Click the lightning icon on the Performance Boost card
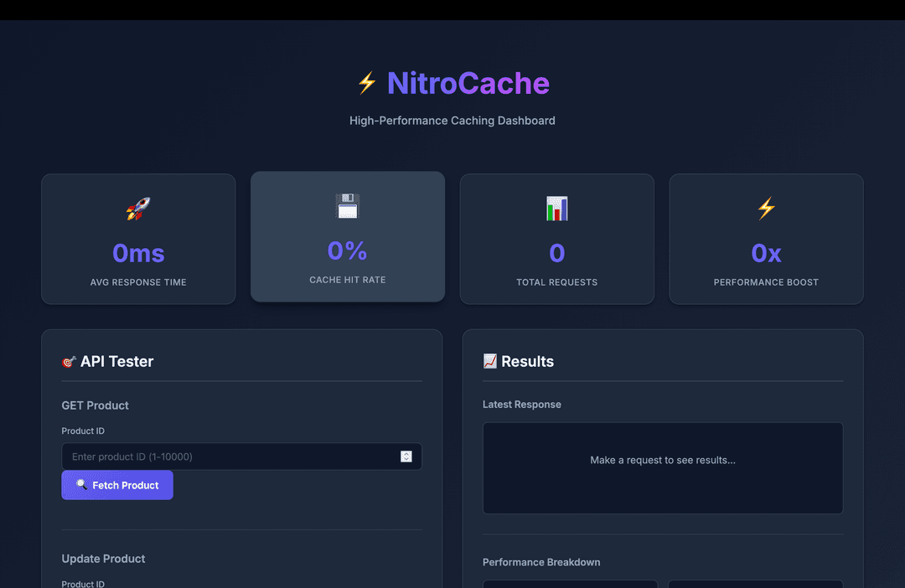This screenshot has height=588, width=905. tap(766, 209)
